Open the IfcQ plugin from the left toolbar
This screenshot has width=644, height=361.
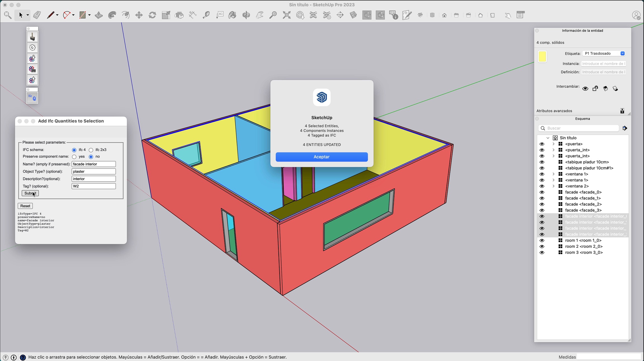[32, 97]
